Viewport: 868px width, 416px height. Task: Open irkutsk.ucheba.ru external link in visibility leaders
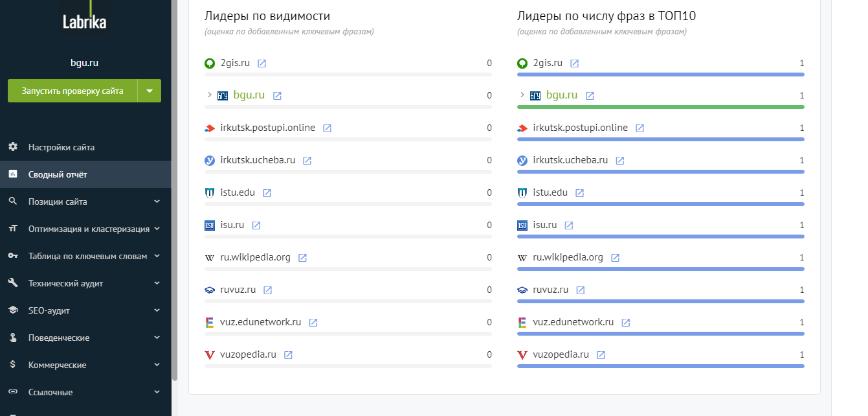(x=307, y=161)
